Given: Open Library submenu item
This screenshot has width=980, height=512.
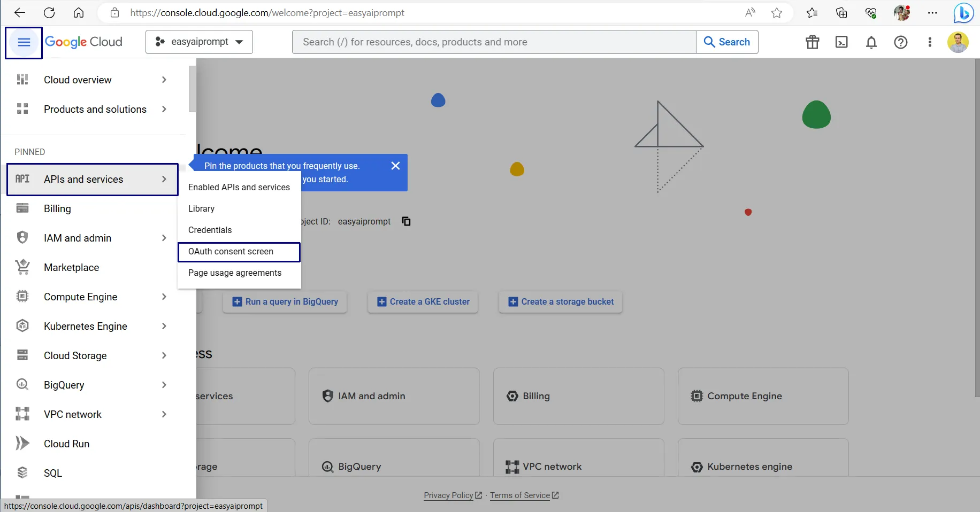Looking at the screenshot, I should [x=239, y=208].
